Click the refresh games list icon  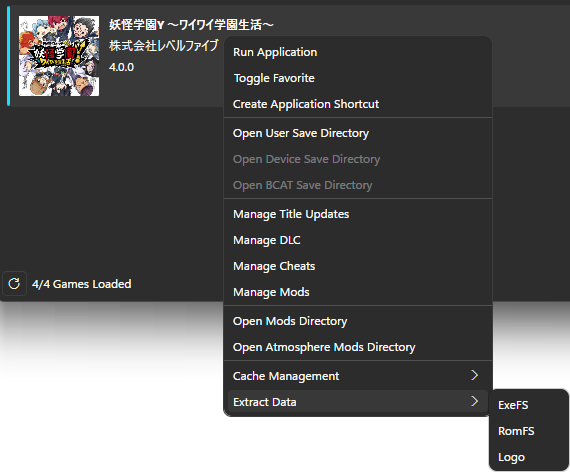(x=14, y=284)
